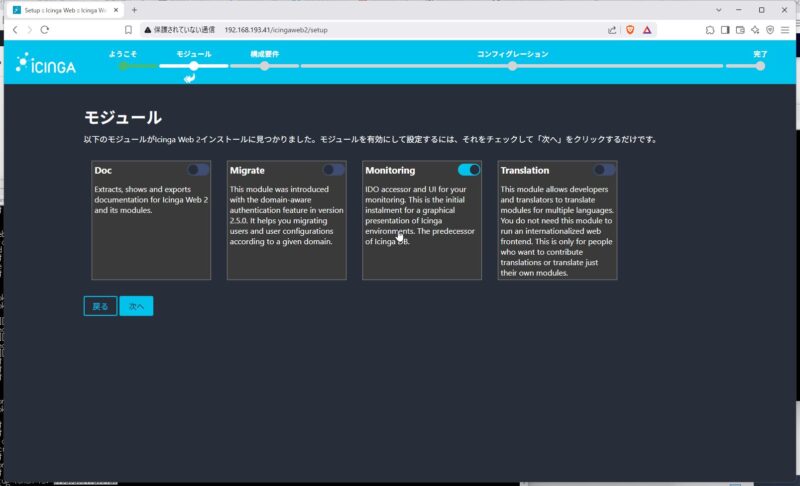The width and height of the screenshot is (800, 486).
Task: Click the Brave Rewards triangle icon
Action: pyautogui.click(x=647, y=30)
